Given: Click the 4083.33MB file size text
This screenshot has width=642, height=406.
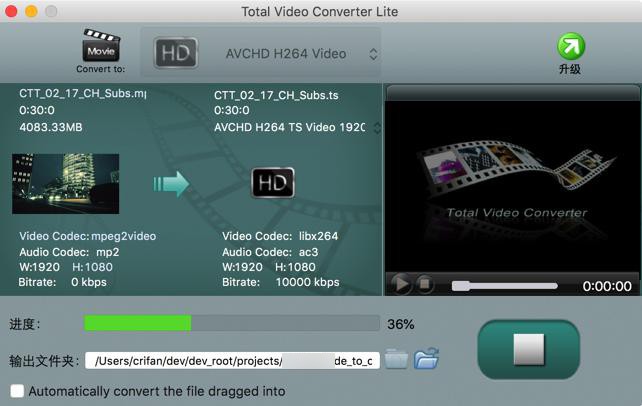Looking at the screenshot, I should click(51, 127).
